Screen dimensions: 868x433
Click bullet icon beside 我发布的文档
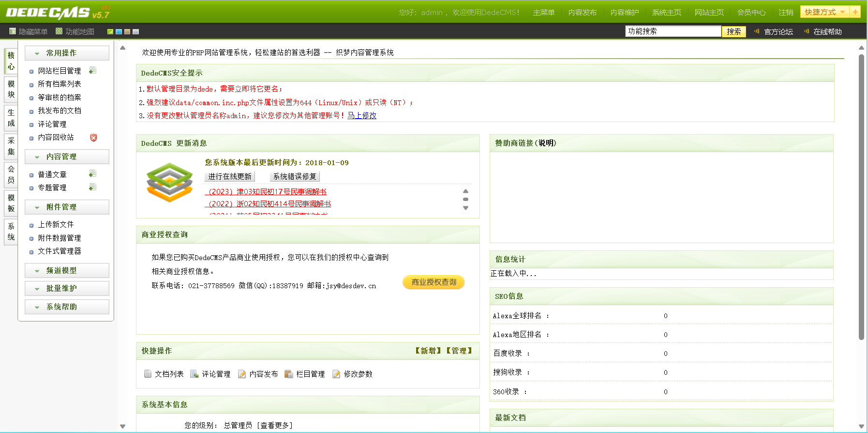31,111
